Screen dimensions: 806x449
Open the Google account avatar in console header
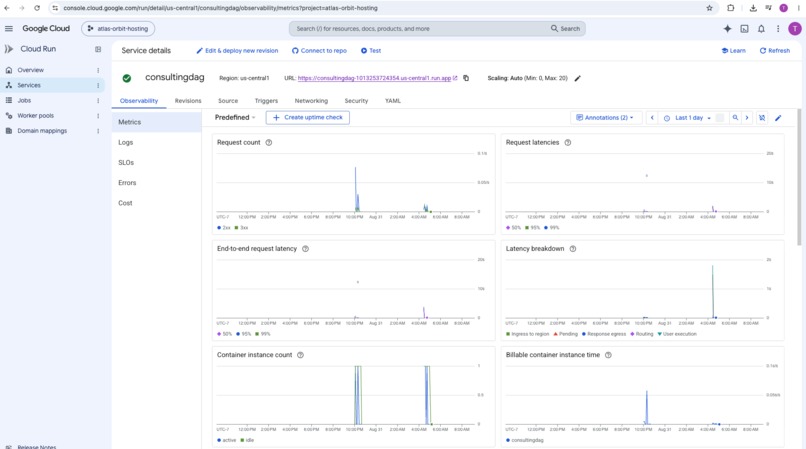(795, 29)
